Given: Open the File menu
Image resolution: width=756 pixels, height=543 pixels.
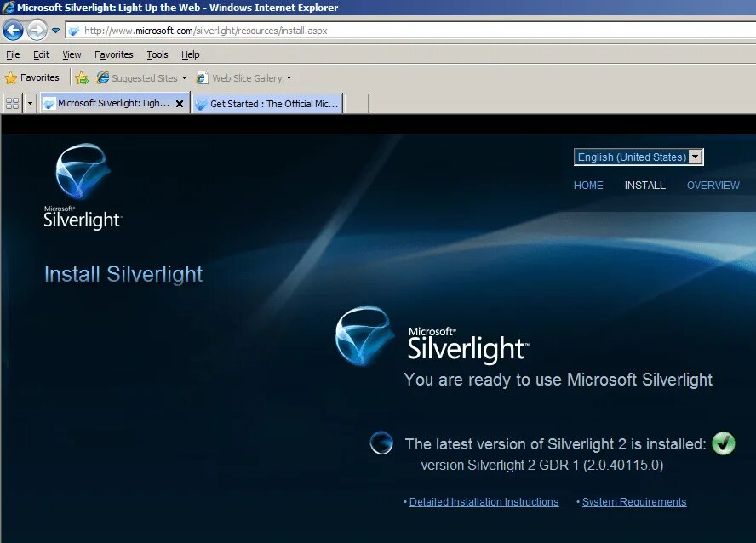Looking at the screenshot, I should [x=13, y=54].
